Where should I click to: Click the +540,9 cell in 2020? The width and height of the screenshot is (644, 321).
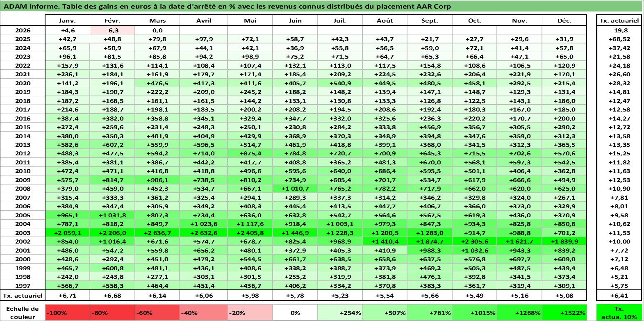[x=340, y=83]
